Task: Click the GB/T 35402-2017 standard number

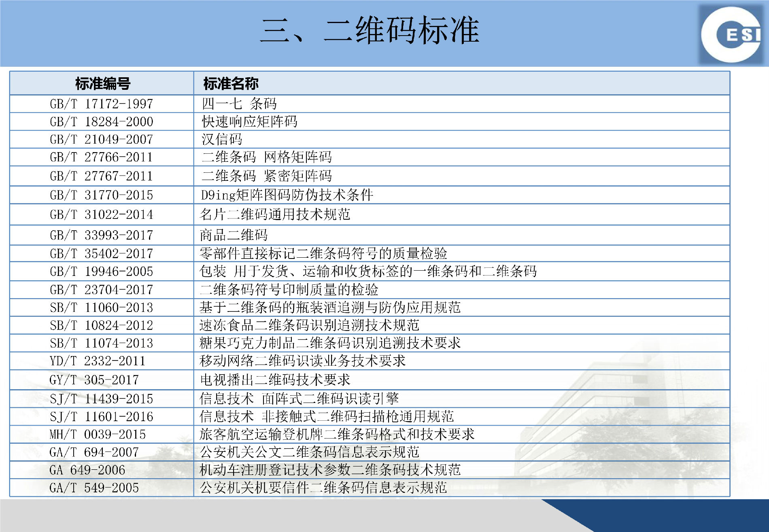Action: tap(102, 254)
